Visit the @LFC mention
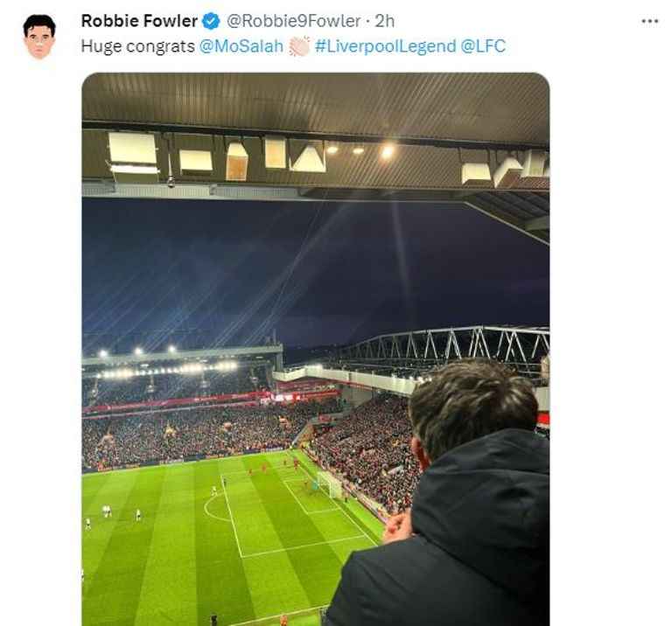Image resolution: width=672 pixels, height=626 pixels. click(483, 46)
